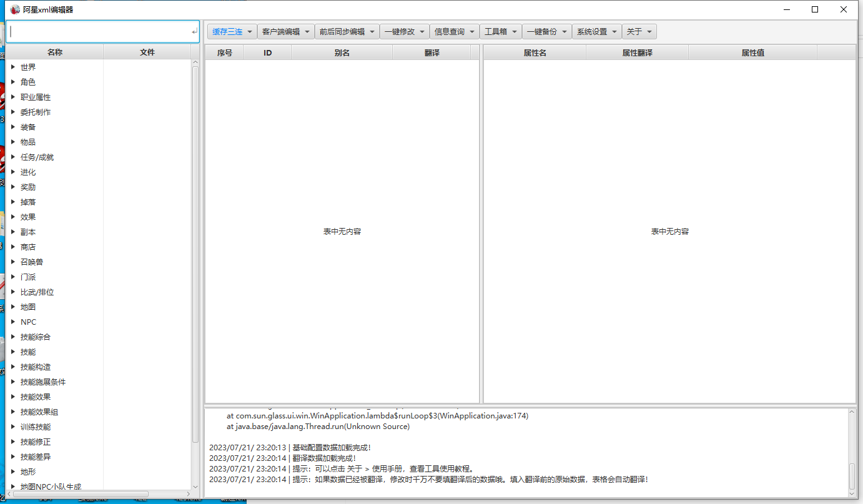Open the 客户端编辑 menu
Viewport: 863px width, 504px height.
click(285, 32)
